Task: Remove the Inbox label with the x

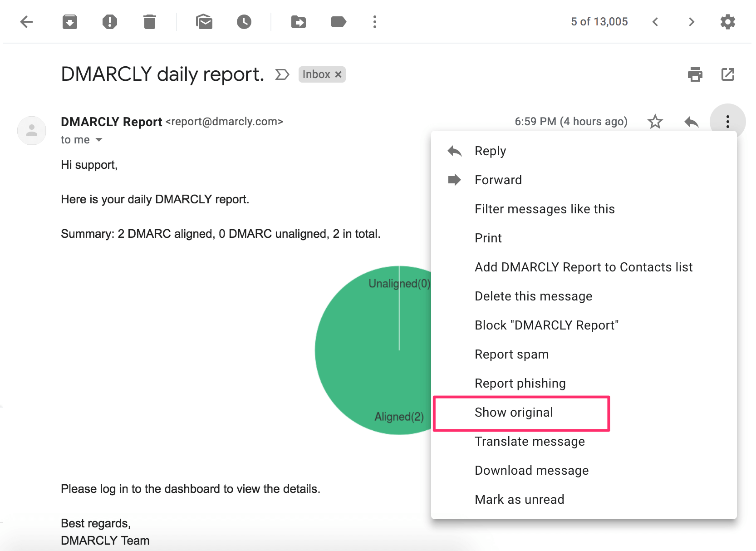Action: pos(338,74)
